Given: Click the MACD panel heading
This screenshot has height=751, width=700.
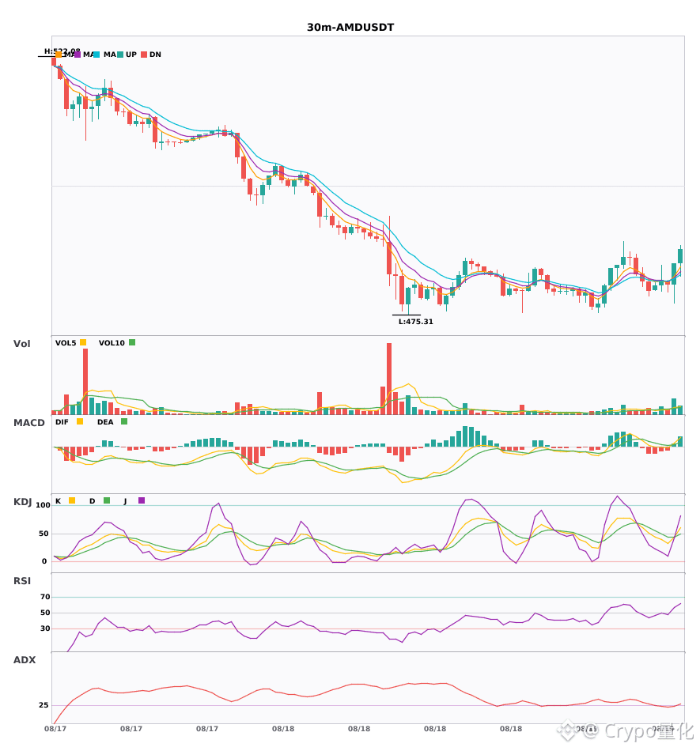Looking at the screenshot, I should pos(28,423).
